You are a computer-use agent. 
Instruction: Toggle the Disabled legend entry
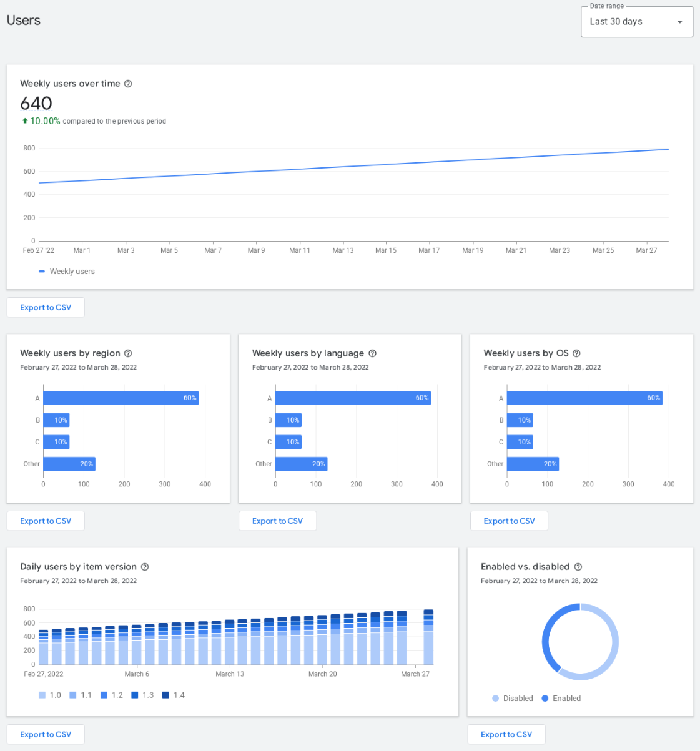pos(513,699)
